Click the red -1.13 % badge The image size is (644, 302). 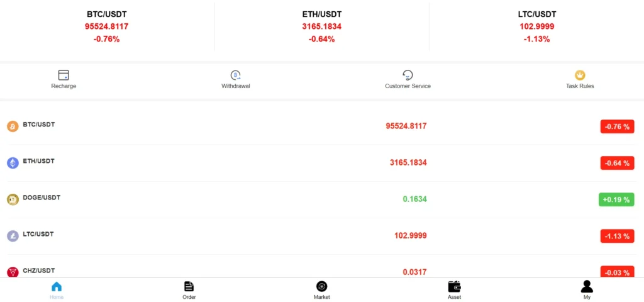pos(617,236)
